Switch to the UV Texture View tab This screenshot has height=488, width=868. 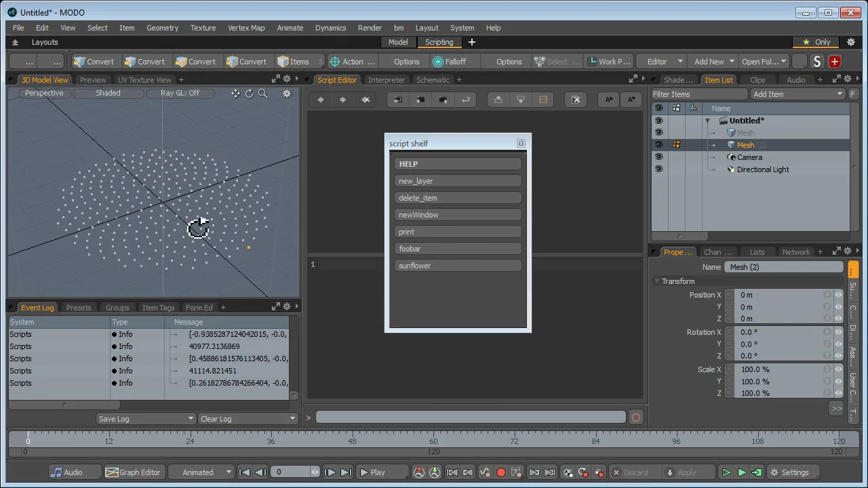coord(144,80)
